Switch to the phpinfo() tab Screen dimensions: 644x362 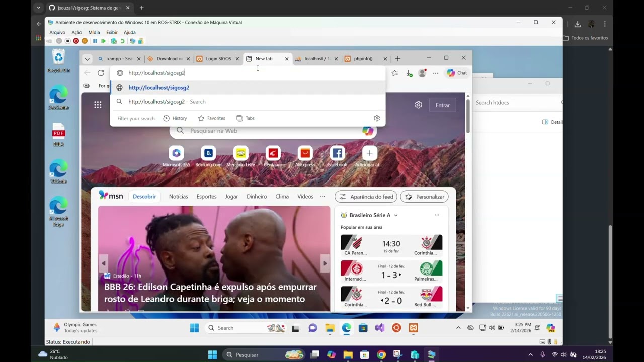click(x=366, y=59)
